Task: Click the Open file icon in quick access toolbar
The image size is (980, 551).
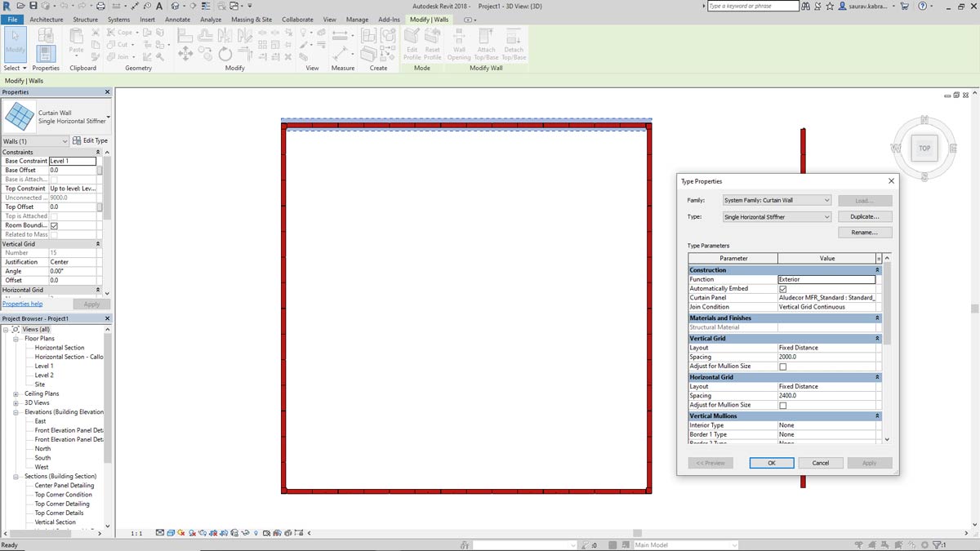Action: tap(20, 6)
